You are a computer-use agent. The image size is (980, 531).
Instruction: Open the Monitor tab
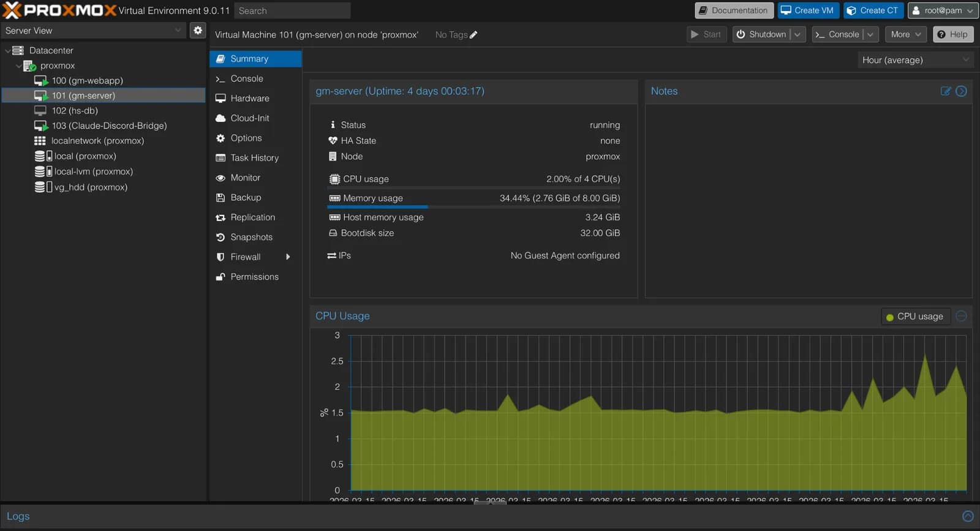click(x=255, y=178)
